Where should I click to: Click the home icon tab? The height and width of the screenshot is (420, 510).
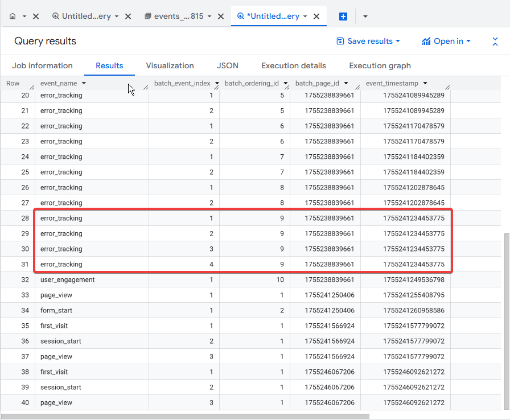click(x=13, y=17)
